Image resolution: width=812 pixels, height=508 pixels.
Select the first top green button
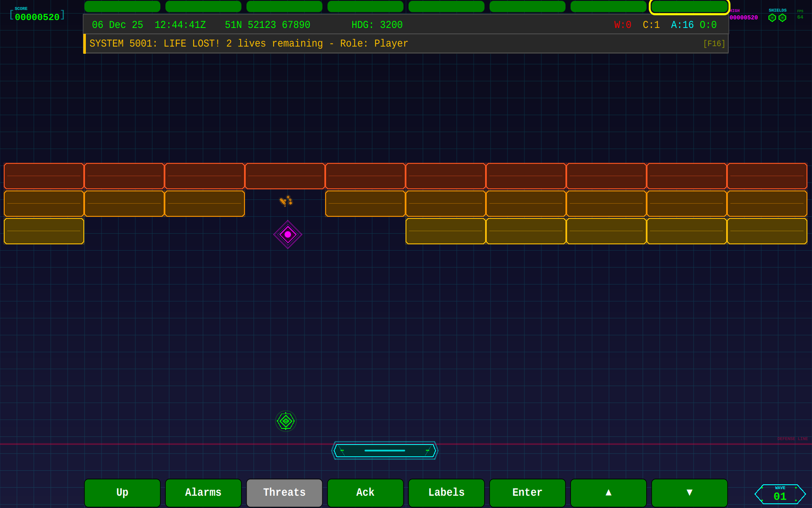pyautogui.click(x=122, y=7)
